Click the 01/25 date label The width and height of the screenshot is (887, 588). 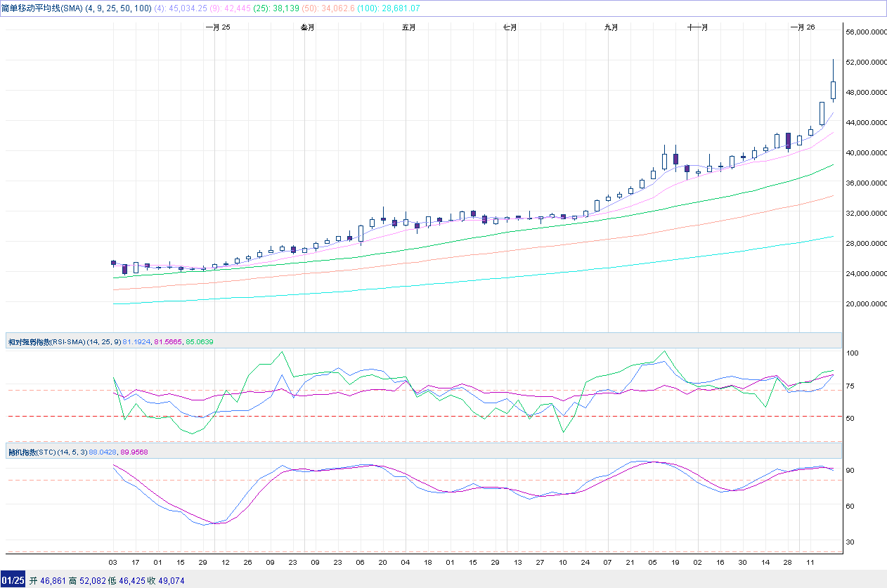12,580
